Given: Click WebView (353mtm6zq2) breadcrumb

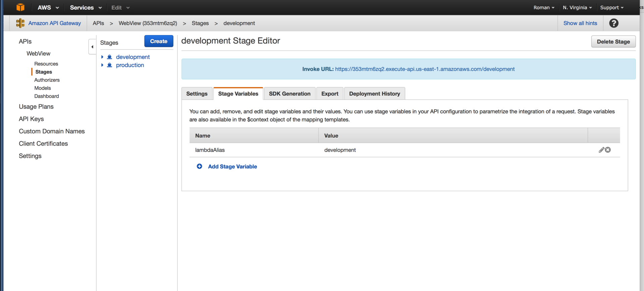Looking at the screenshot, I should point(148,23).
